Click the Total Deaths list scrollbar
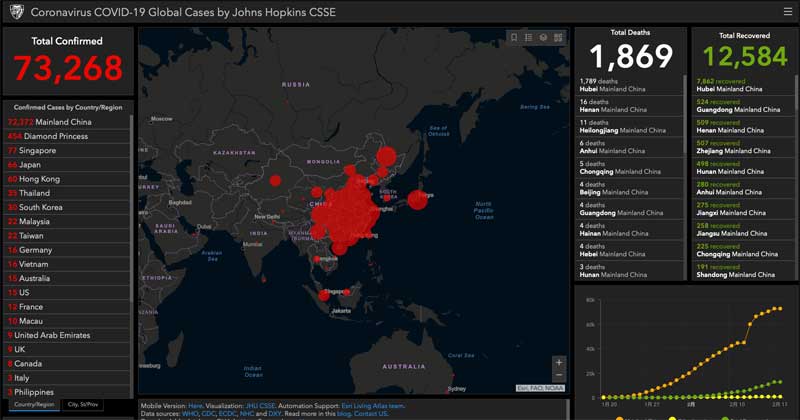Image resolution: width=800 pixels, height=420 pixels. (685, 115)
